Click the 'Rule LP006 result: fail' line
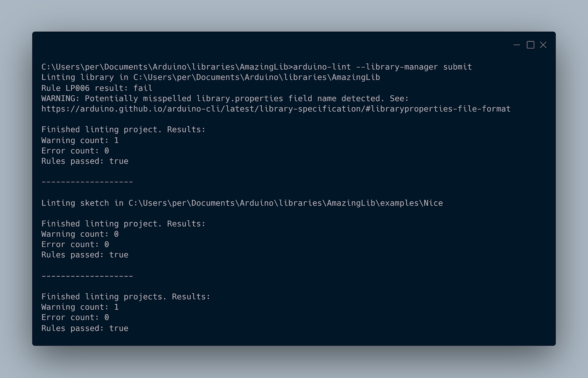Image resolution: width=588 pixels, height=378 pixels. [97, 88]
